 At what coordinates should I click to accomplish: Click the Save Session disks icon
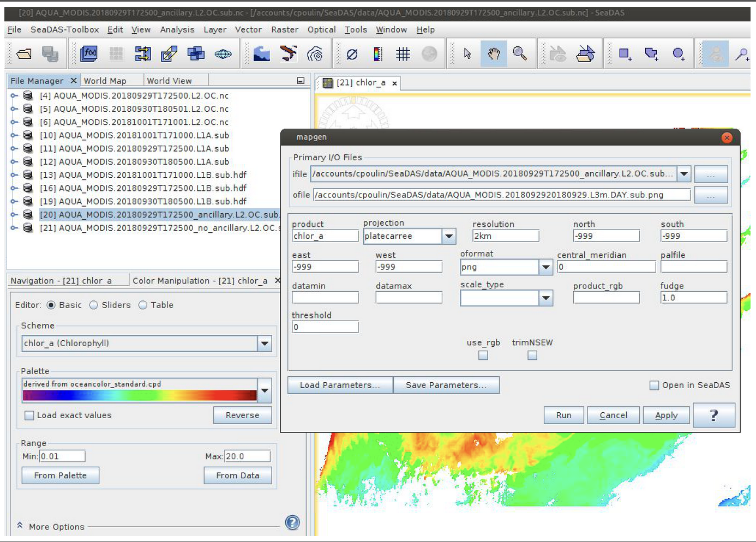tap(50, 54)
